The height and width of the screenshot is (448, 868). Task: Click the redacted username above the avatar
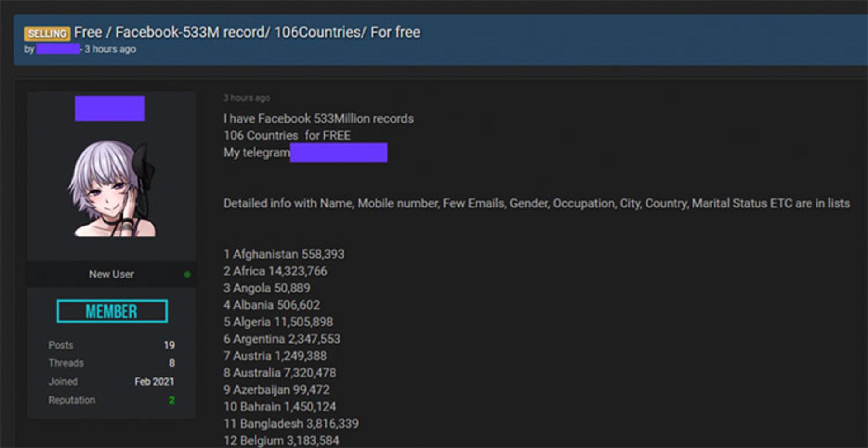[x=109, y=108]
